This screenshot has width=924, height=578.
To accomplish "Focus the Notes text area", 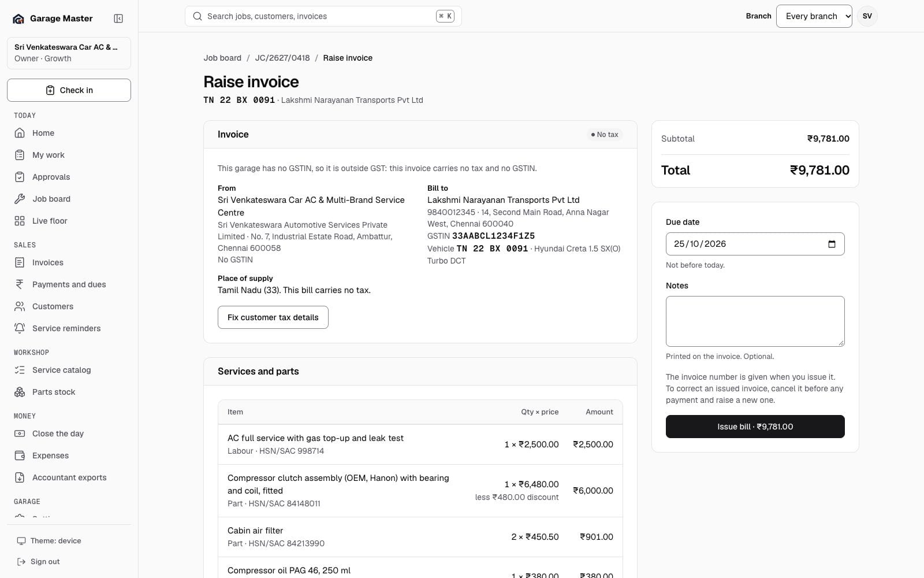I will coord(755,321).
